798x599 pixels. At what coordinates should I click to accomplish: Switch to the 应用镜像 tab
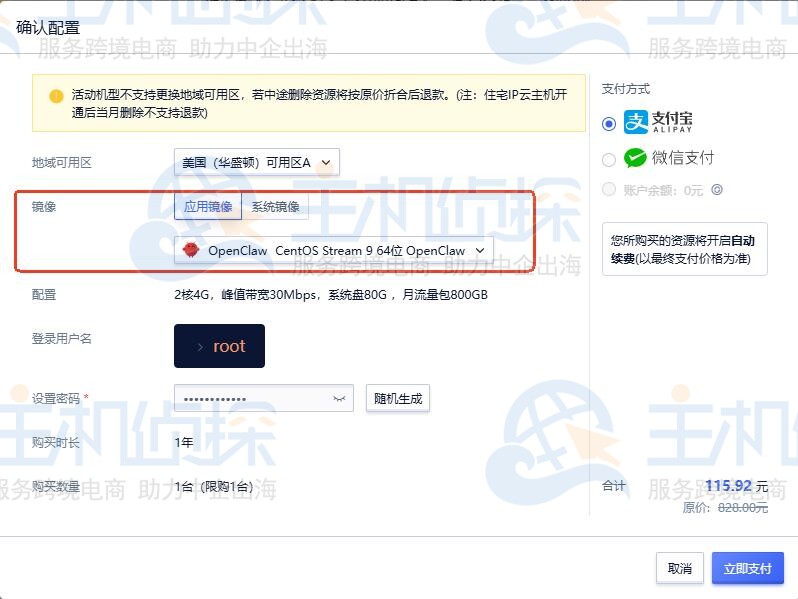click(x=208, y=207)
